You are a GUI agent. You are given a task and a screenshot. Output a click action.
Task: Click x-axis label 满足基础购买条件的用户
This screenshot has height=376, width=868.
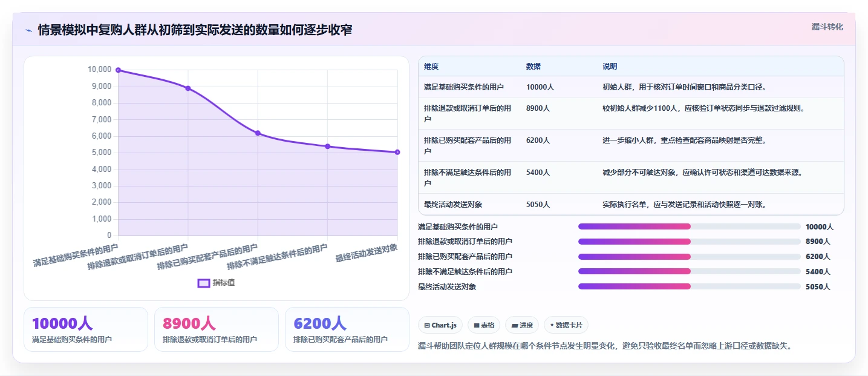click(x=76, y=256)
